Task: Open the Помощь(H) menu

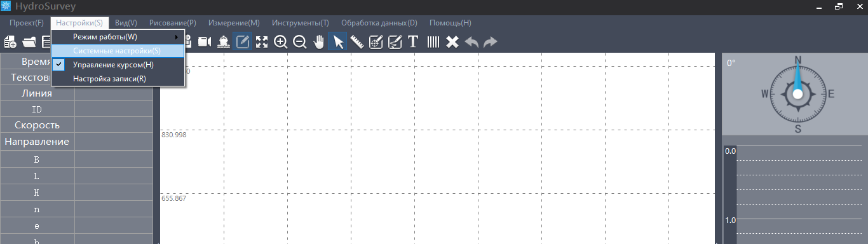Action: (451, 22)
